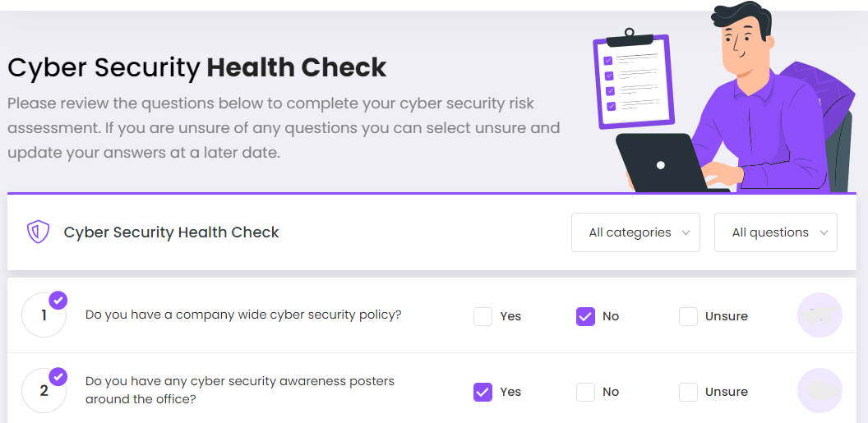Screen dimensions: 868x423
Task: Click the question 2 number circle
Action: [43, 391]
